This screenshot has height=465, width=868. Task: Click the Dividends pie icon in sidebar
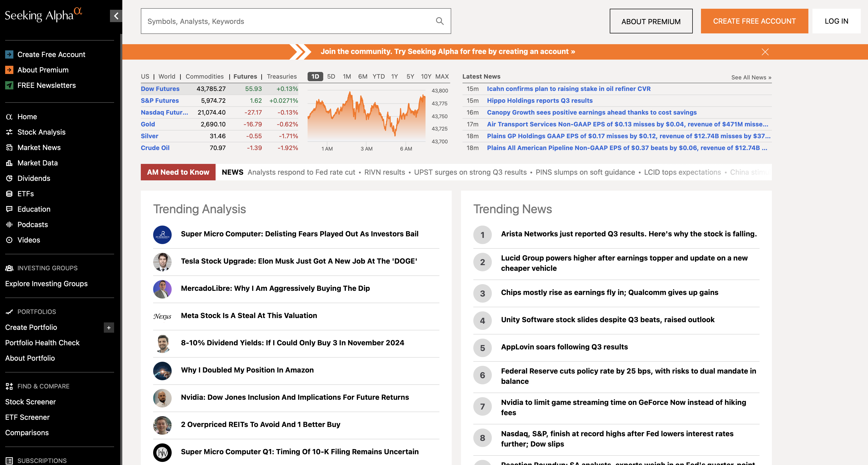point(10,178)
